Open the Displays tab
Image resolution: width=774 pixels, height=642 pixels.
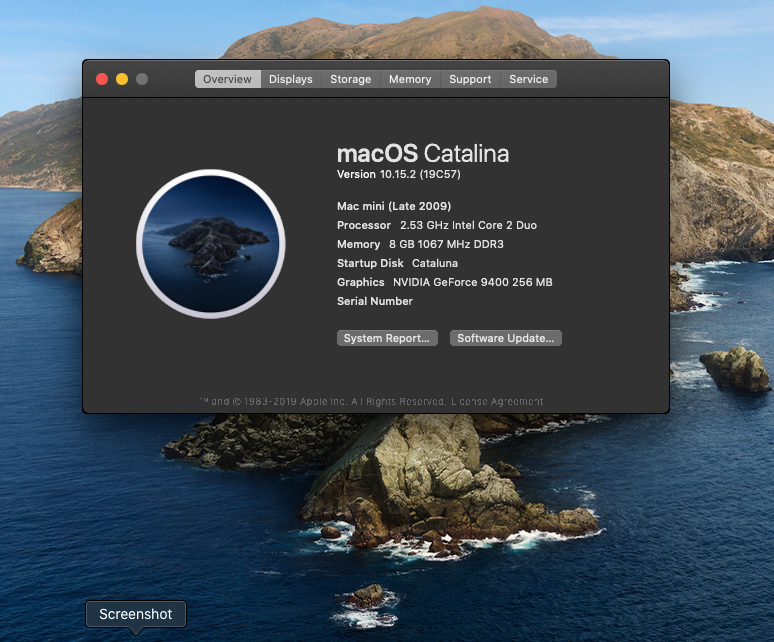(291, 79)
